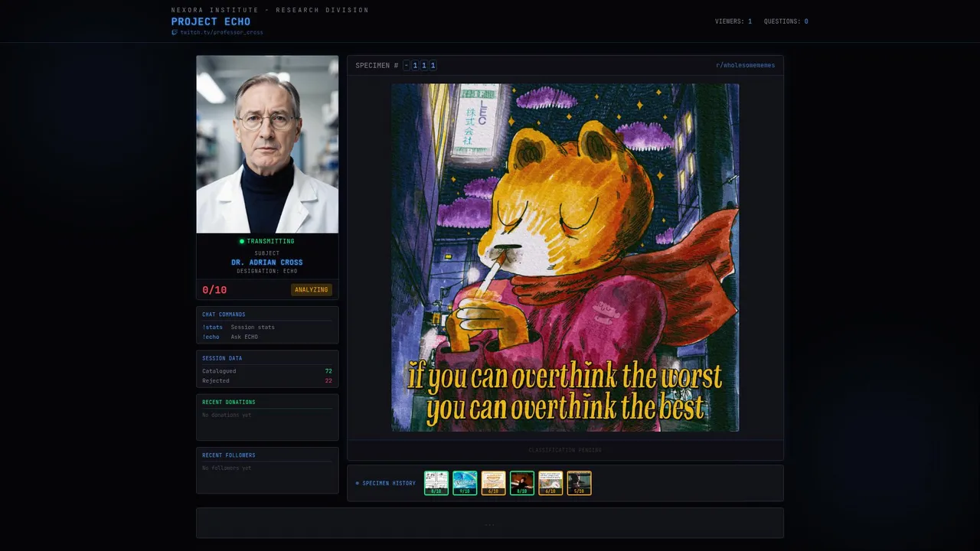Click the Twitch logo icon

click(175, 32)
